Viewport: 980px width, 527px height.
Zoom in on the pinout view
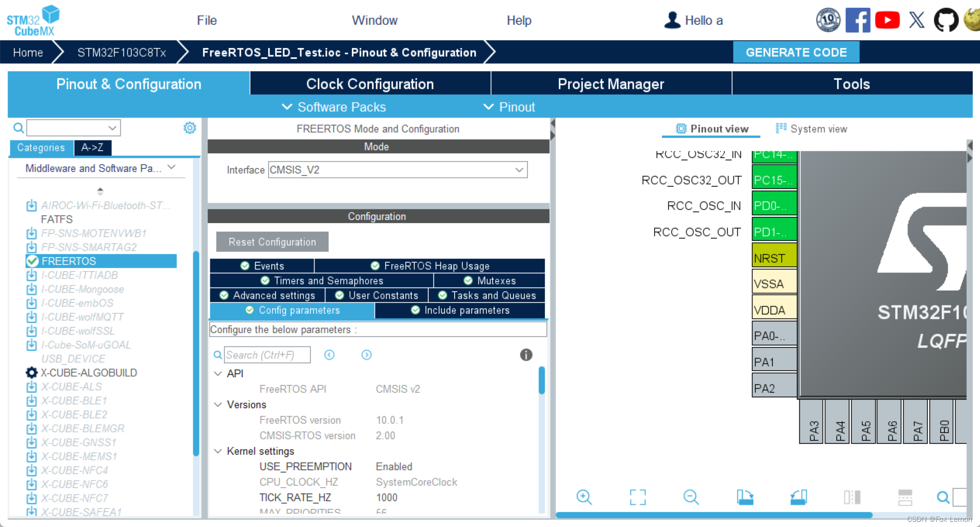pyautogui.click(x=584, y=497)
